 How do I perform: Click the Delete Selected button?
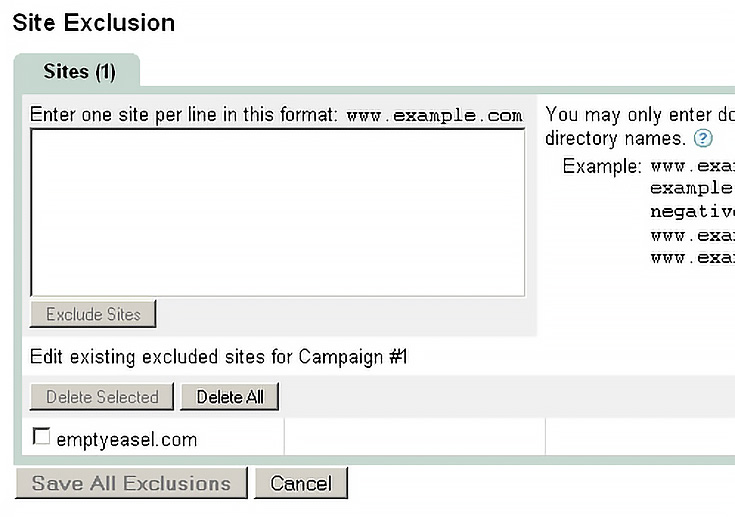[102, 397]
